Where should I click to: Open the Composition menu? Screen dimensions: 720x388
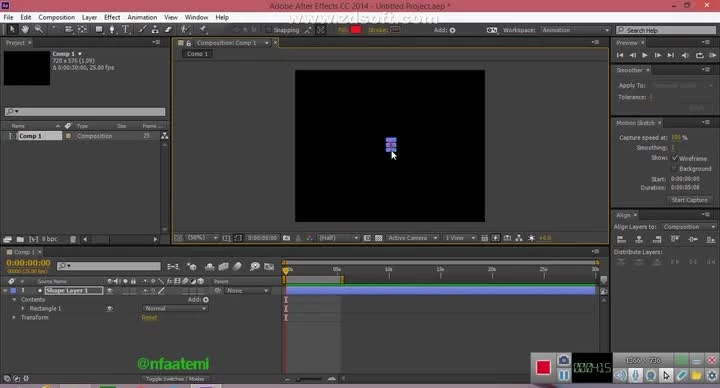click(x=56, y=17)
